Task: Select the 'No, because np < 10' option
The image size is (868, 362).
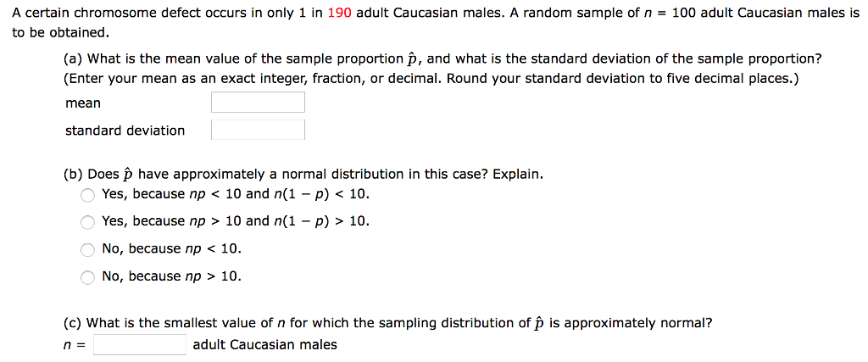Action: tap(88, 249)
